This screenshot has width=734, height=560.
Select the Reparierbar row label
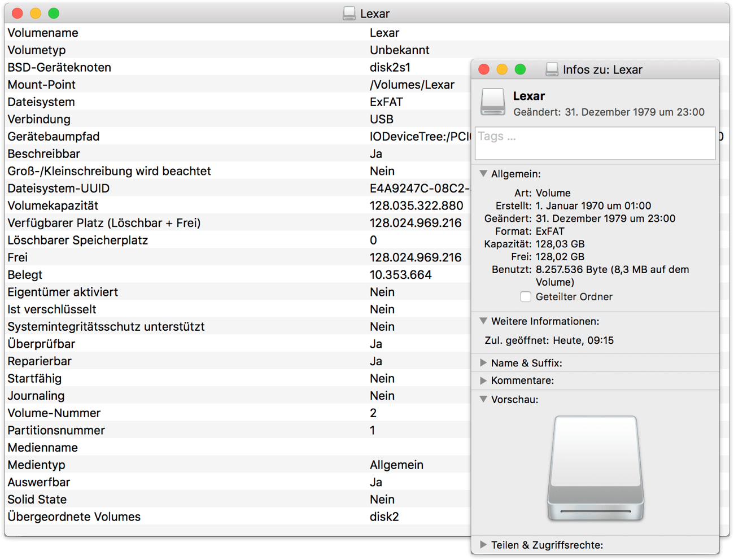[40, 361]
